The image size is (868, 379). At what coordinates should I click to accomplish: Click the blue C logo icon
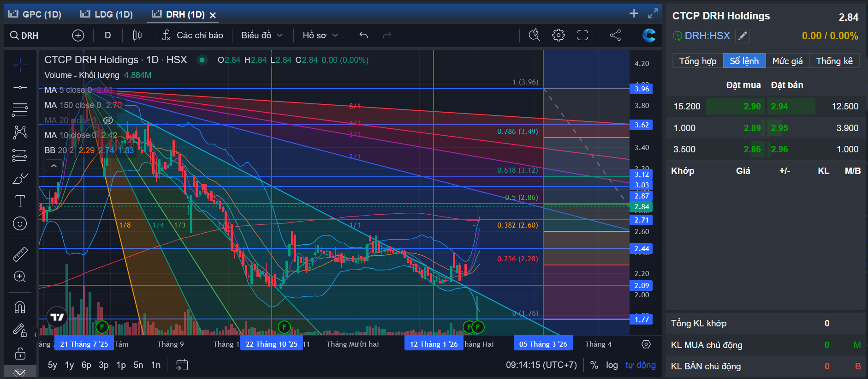[648, 35]
